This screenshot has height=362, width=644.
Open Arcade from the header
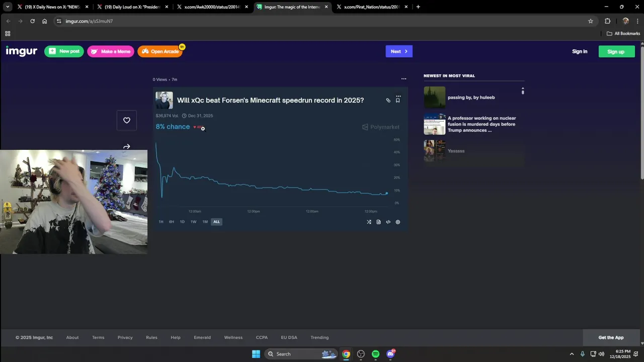160,51
